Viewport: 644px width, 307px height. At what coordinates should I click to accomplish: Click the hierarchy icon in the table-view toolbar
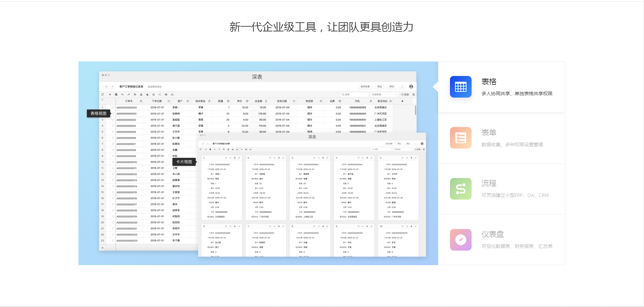(172, 95)
